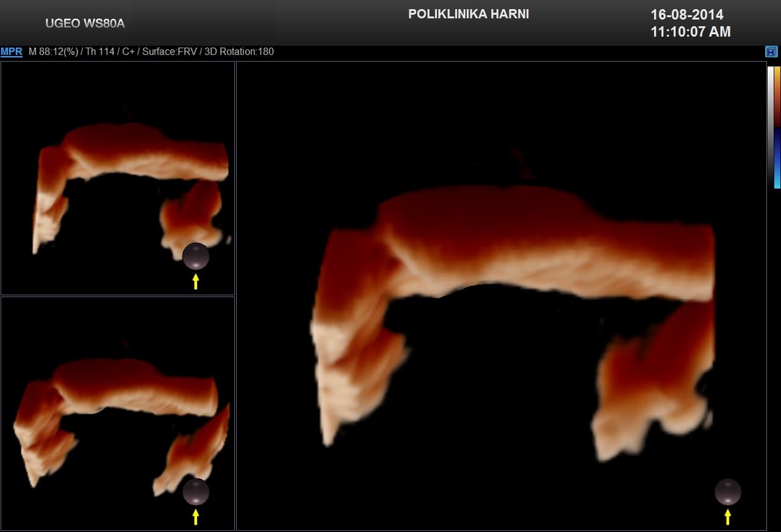Select the light sphere in the main view
The image size is (781, 532).
728,492
